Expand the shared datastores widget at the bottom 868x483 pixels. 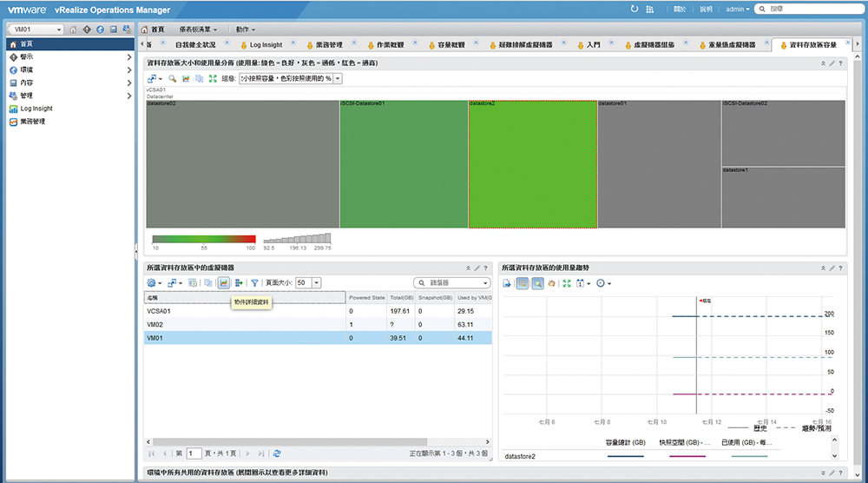point(823,473)
